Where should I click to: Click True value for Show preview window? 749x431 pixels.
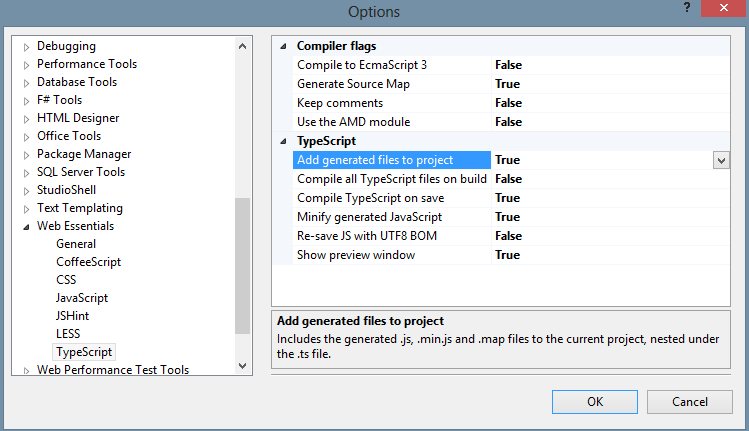(507, 255)
